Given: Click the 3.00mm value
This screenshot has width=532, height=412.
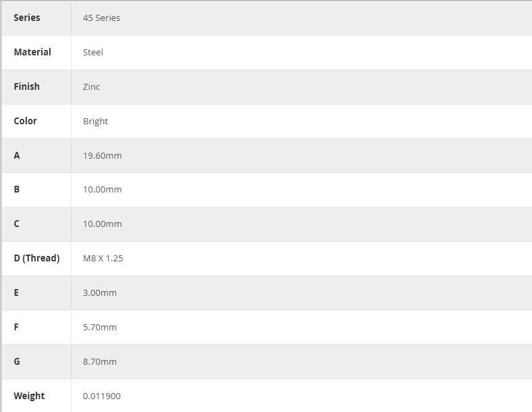Looking at the screenshot, I should click(x=99, y=293).
